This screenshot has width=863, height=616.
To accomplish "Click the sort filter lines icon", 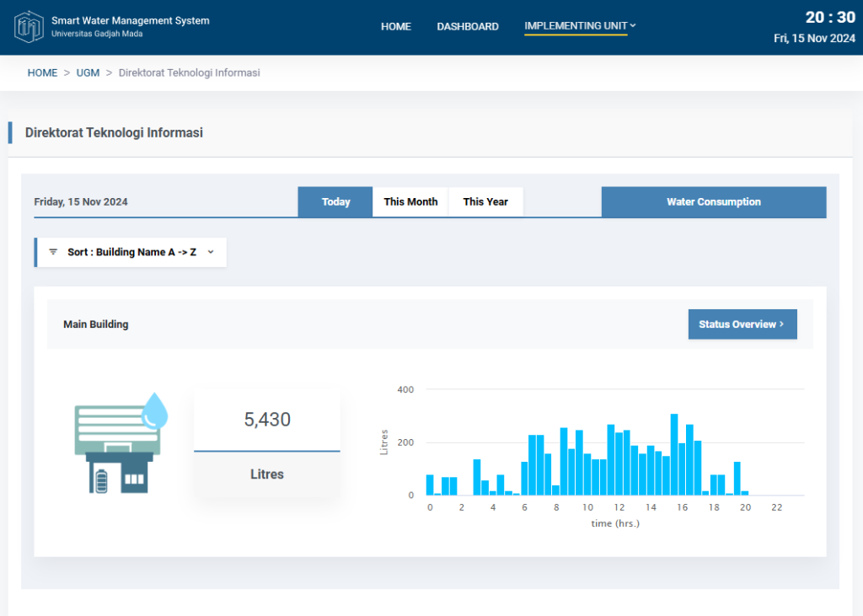I will click(53, 252).
